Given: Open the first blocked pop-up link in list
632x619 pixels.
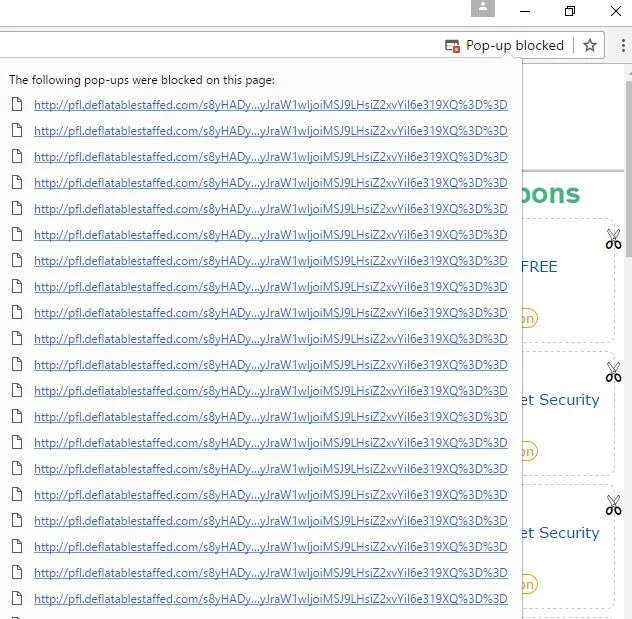Looking at the screenshot, I should 270,105.
